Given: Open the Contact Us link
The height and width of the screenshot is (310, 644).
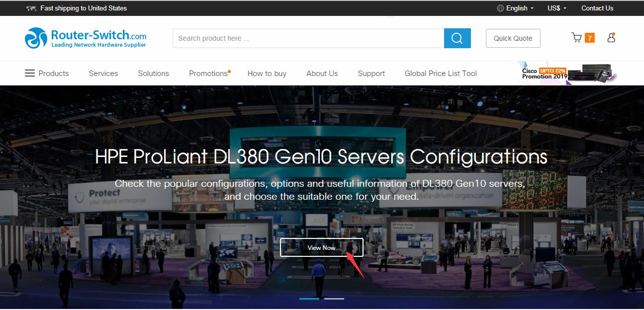Looking at the screenshot, I should pos(597,8).
